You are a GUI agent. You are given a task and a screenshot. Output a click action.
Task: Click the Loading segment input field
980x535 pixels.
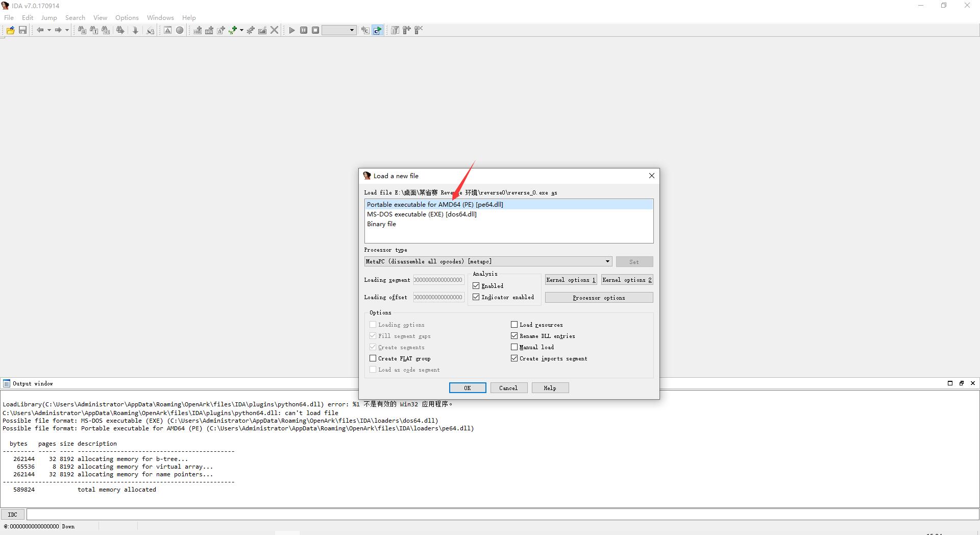(438, 280)
